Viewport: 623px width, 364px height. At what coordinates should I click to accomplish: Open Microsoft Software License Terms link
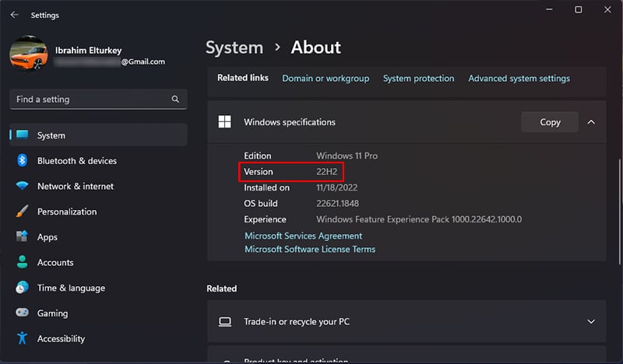[x=310, y=250]
